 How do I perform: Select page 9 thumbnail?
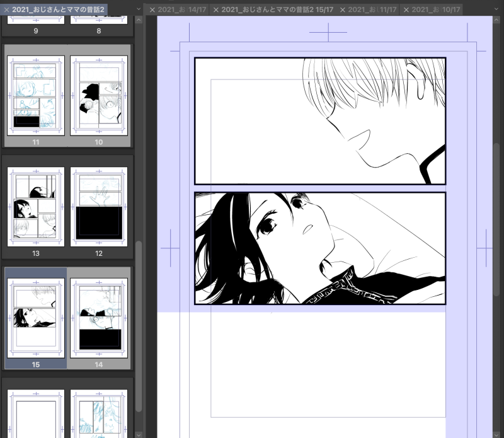click(36, 20)
